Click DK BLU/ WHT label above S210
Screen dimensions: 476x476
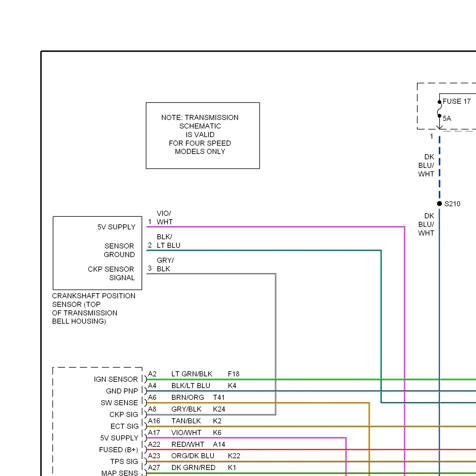426,165
